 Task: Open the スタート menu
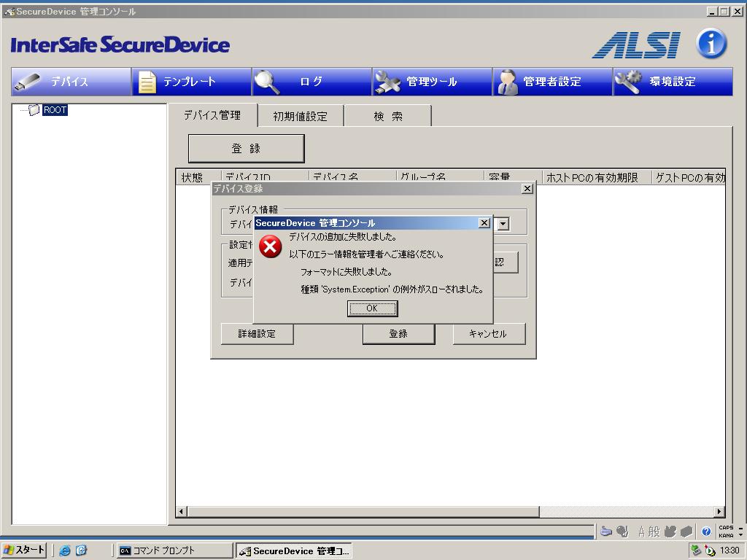(24, 550)
